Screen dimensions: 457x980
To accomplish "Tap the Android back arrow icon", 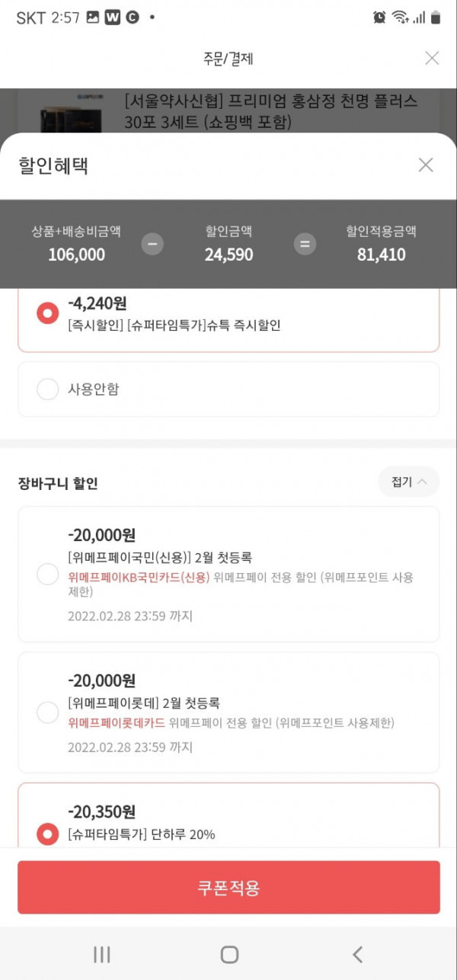I will [357, 954].
